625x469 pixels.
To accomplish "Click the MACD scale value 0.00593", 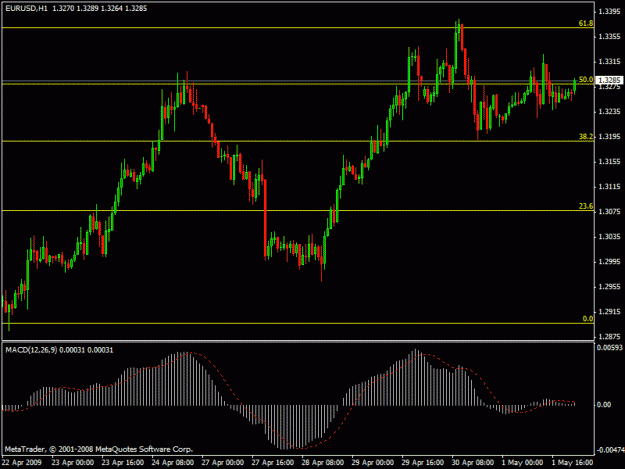I will 609,348.
